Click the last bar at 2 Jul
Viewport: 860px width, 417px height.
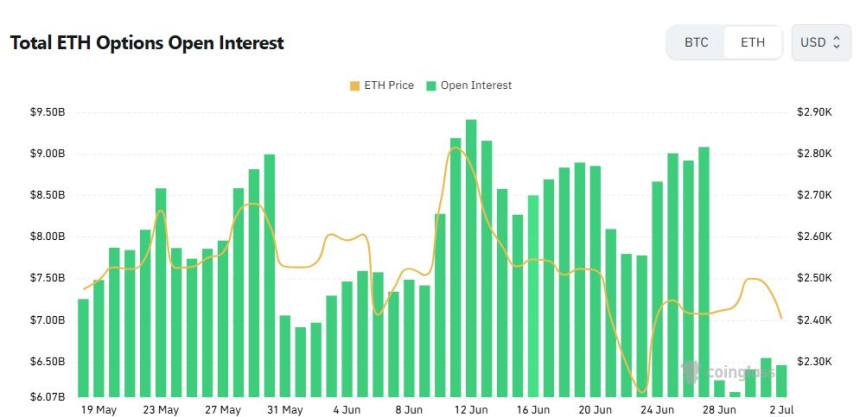[x=782, y=380]
